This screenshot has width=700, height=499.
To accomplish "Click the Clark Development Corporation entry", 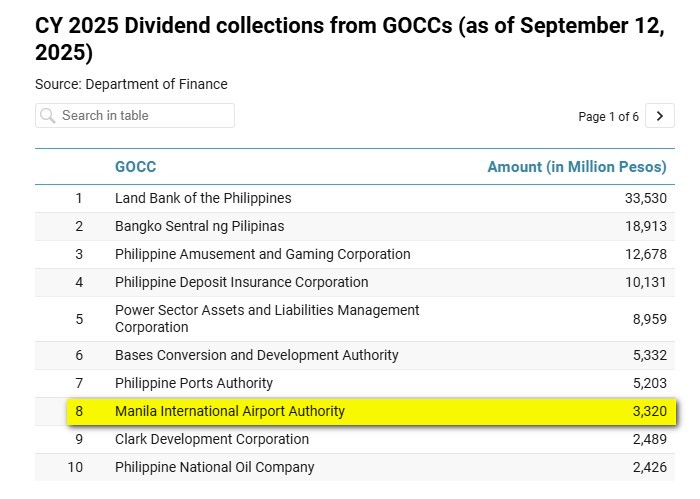I will [212, 439].
